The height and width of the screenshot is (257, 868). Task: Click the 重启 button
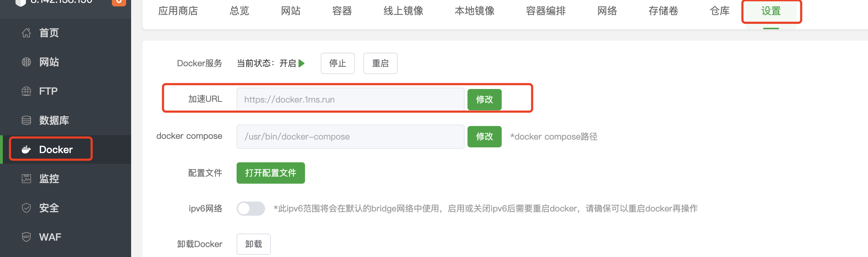[x=381, y=63]
